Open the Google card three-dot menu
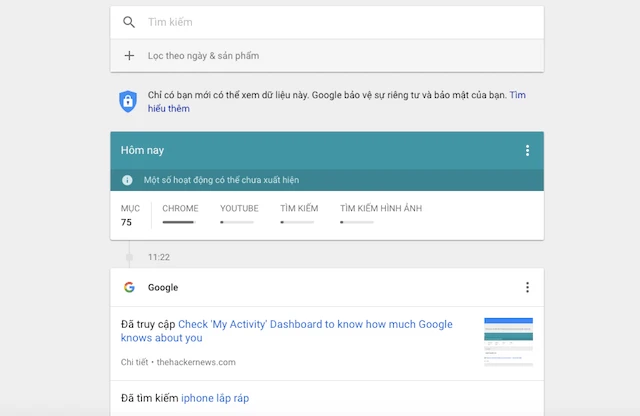 pos(527,288)
